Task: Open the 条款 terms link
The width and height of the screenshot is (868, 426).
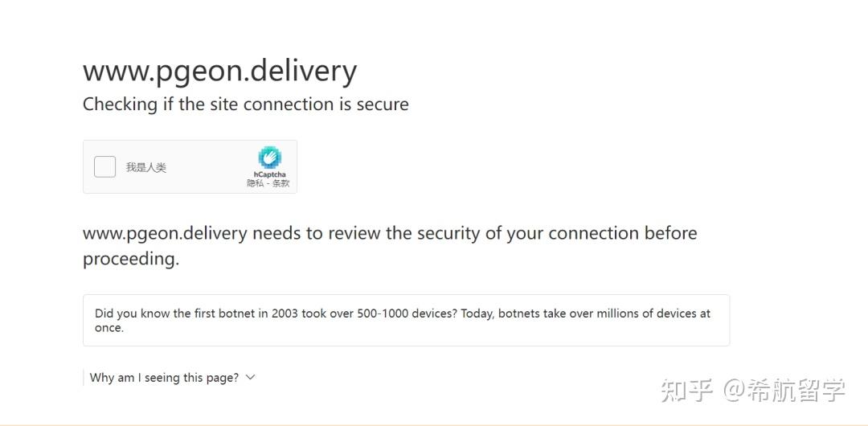Action: pyautogui.click(x=281, y=183)
